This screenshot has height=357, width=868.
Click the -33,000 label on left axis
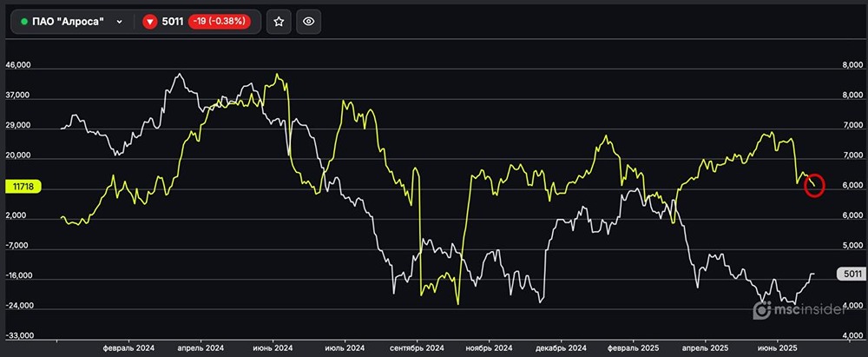tap(18, 335)
